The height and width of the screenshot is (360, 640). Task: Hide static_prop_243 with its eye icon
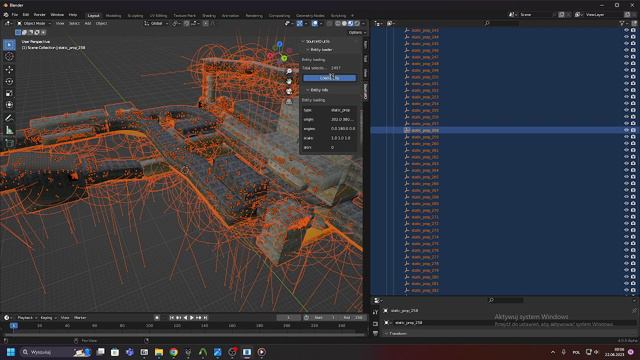tap(626, 31)
